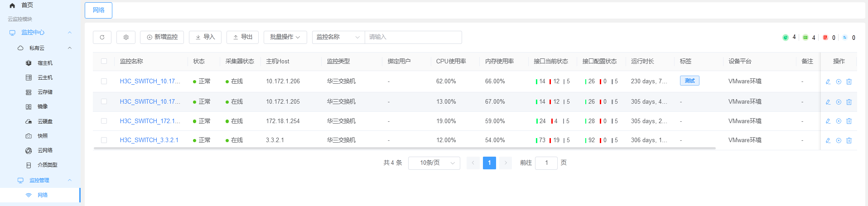Click the blue status counter icon

844,38
